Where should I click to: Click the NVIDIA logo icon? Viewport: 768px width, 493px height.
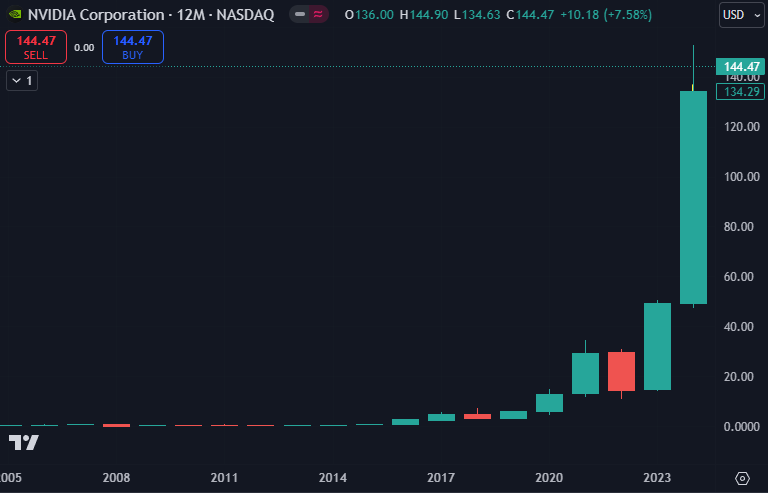[15, 15]
